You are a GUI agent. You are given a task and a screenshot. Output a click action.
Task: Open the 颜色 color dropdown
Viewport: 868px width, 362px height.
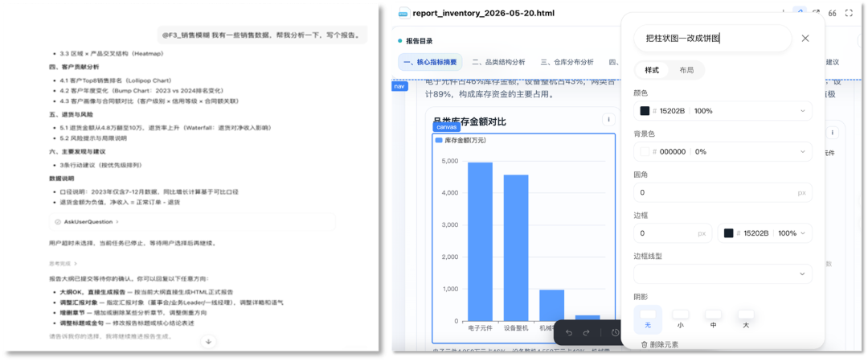click(803, 111)
